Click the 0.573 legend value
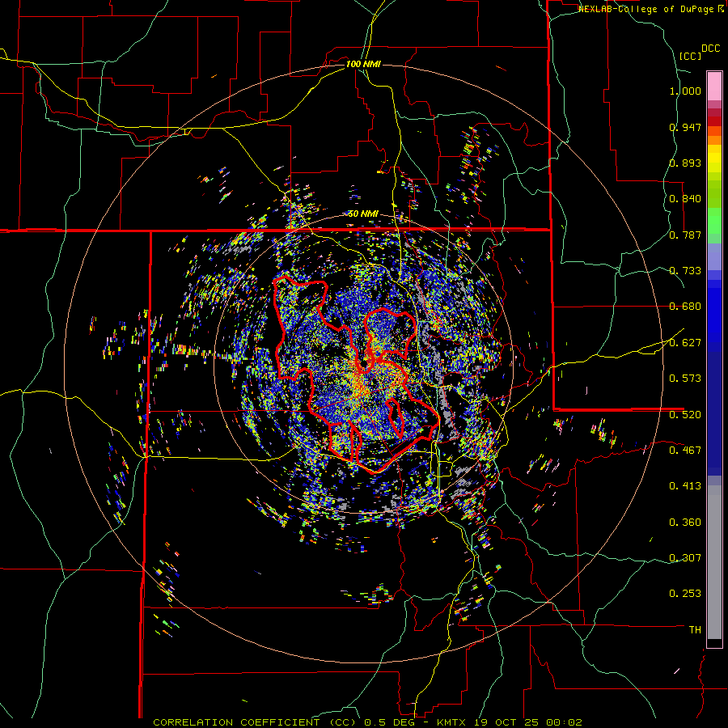728x728 pixels. click(x=685, y=379)
